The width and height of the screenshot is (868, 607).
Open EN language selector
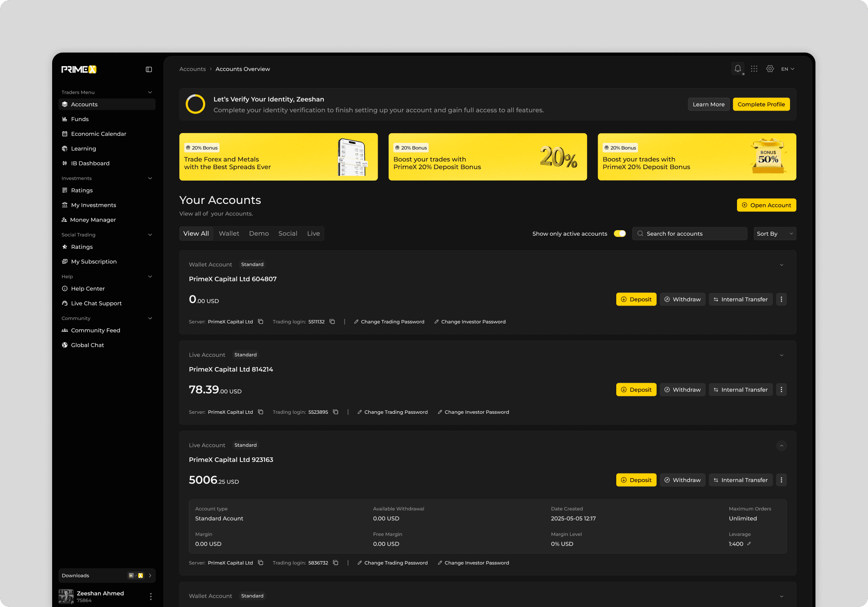(x=787, y=69)
